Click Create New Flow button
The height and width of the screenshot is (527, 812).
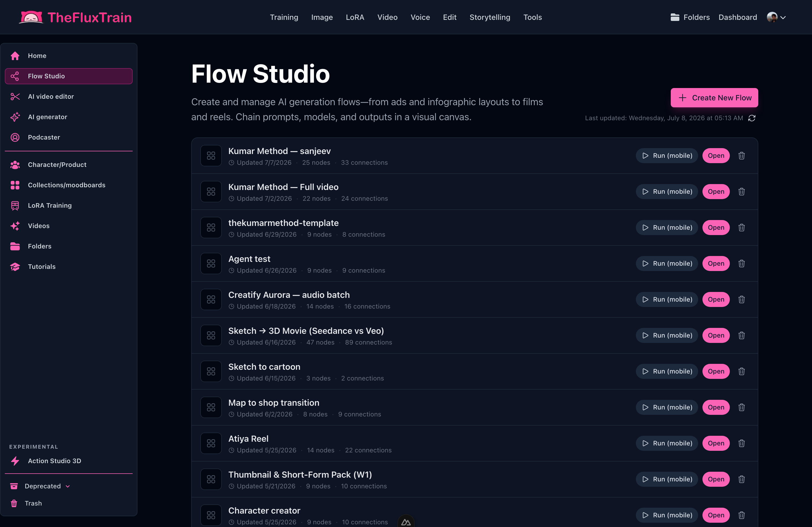[x=714, y=98]
